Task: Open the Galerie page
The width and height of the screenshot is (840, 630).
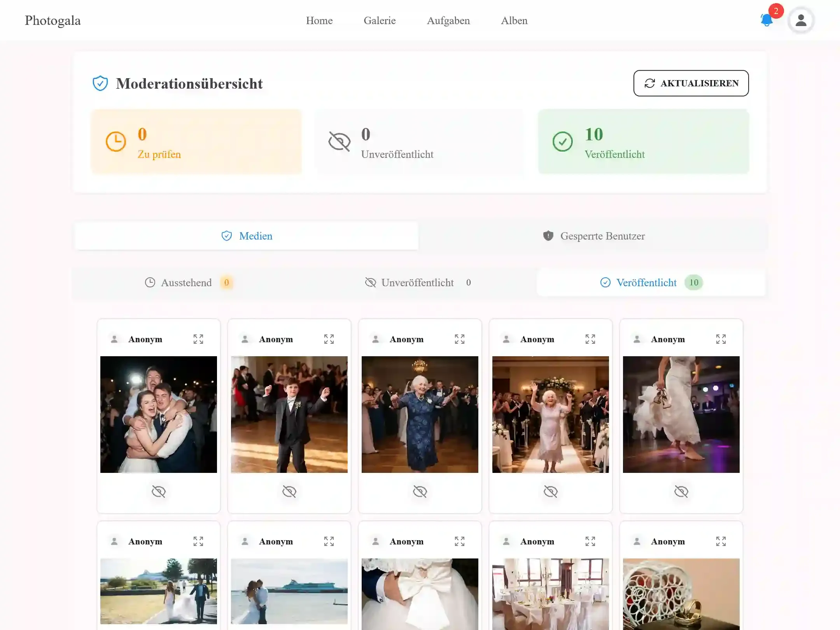Action: (x=380, y=20)
